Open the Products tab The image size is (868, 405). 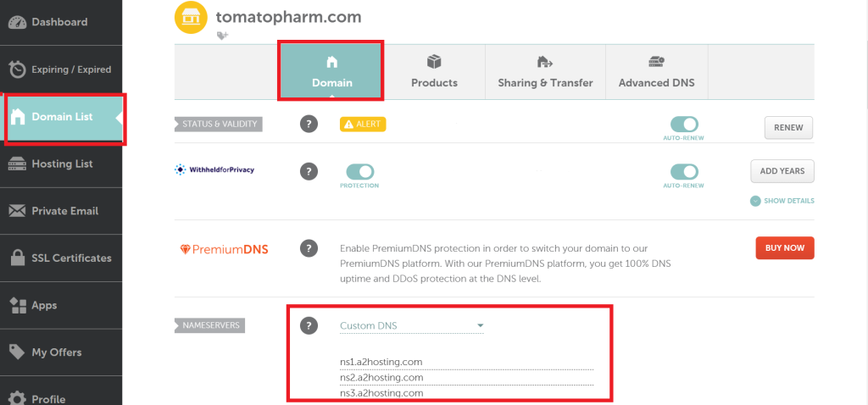pyautogui.click(x=434, y=72)
